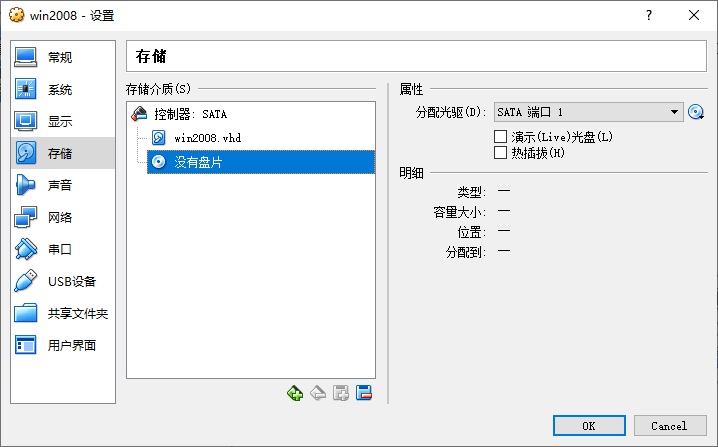Click the OK button
This screenshot has height=447, width=718.
click(589, 426)
